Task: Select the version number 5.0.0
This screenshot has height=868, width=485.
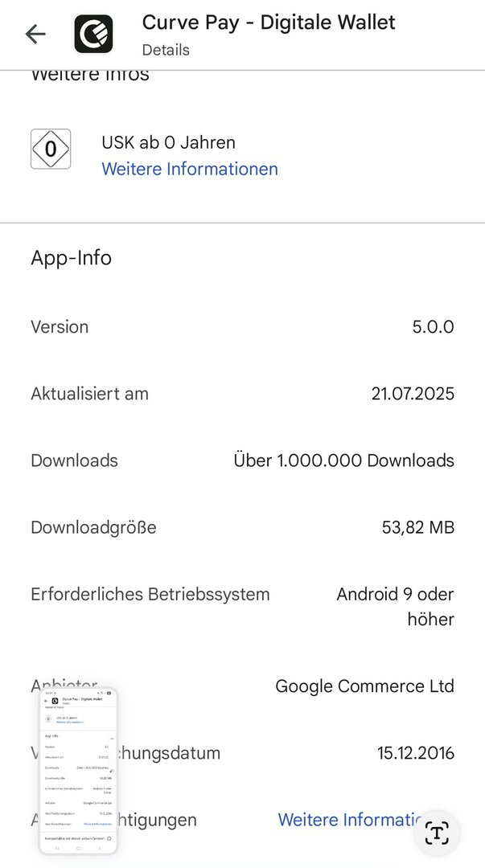Action: [433, 327]
